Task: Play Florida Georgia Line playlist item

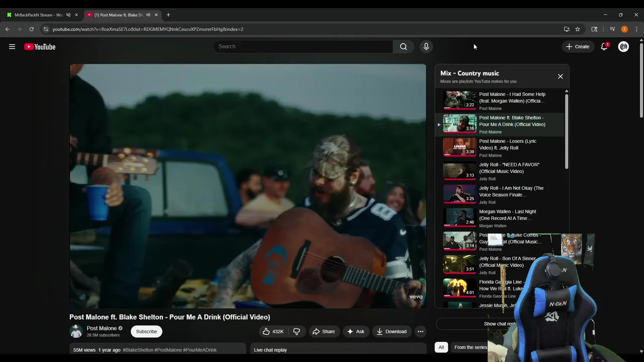Action: tap(501, 289)
